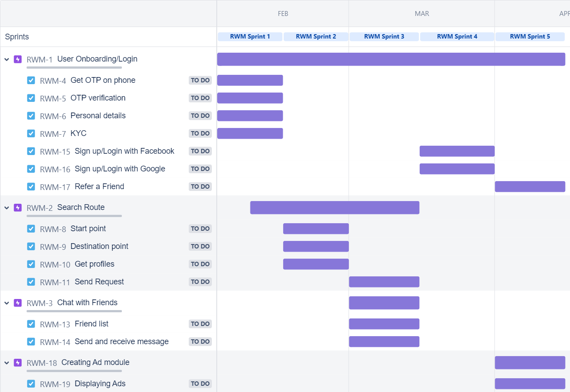Click the task type icon for RWM-11
The width and height of the screenshot is (570, 392).
click(31, 282)
